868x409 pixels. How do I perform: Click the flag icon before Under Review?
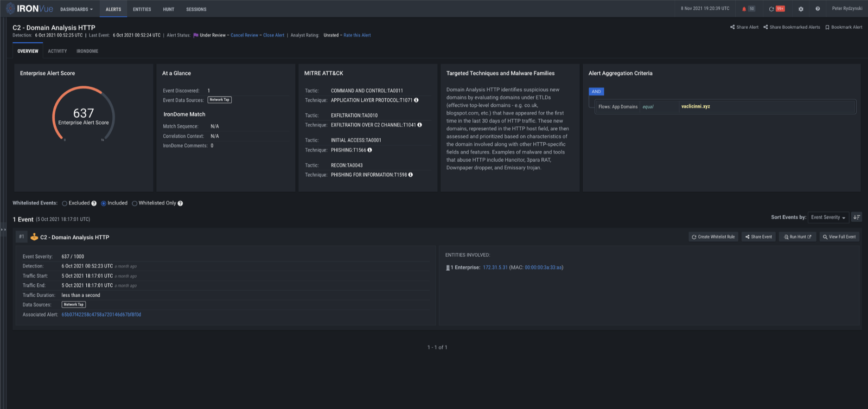point(196,35)
